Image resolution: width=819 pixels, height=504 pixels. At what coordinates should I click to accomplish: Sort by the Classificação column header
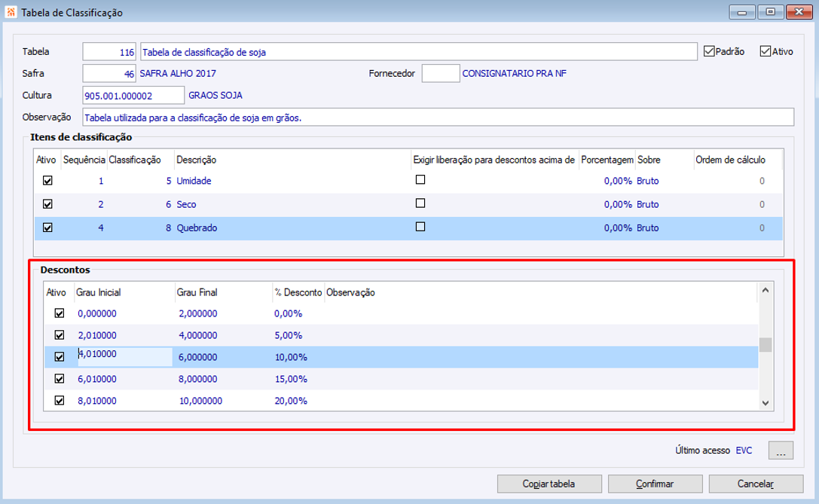point(135,160)
